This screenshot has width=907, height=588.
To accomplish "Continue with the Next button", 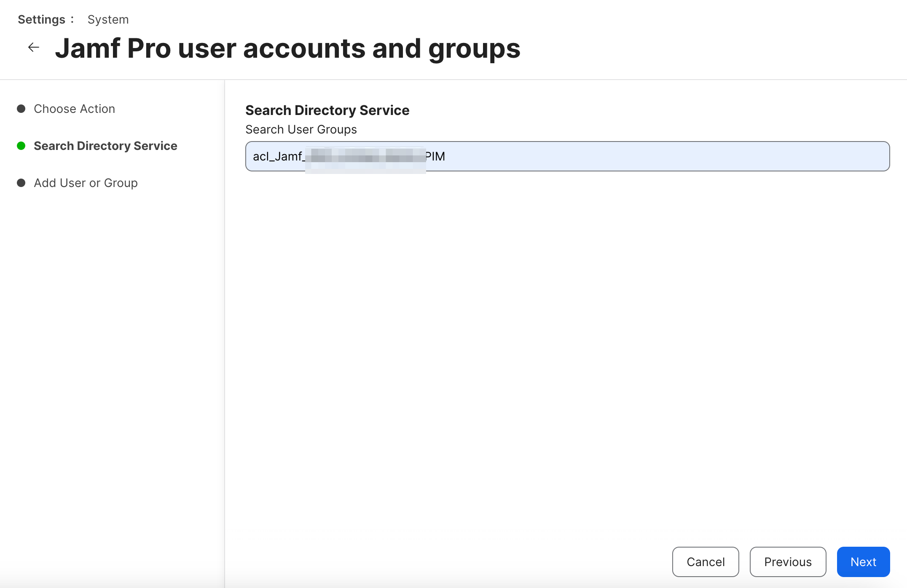I will click(863, 562).
